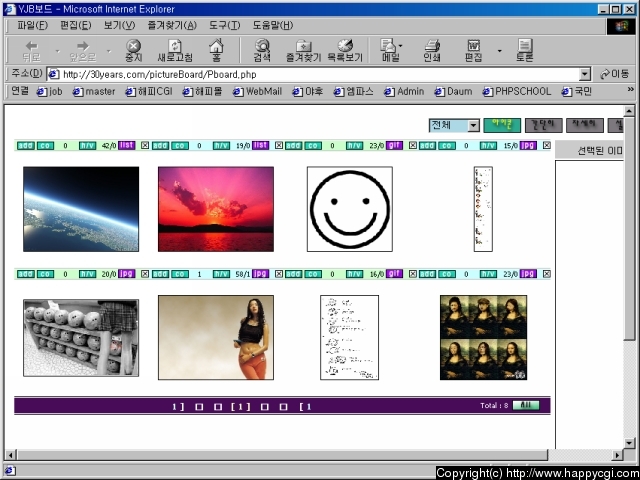This screenshot has height=480, width=640.
Task: Click the Forward (앞으로) toolbar button
Action: point(83,51)
